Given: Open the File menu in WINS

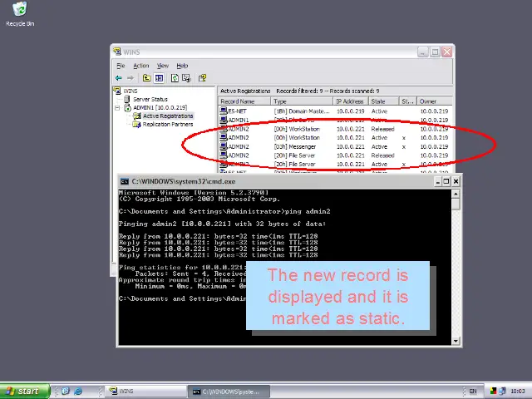Looking at the screenshot, I should [121, 66].
